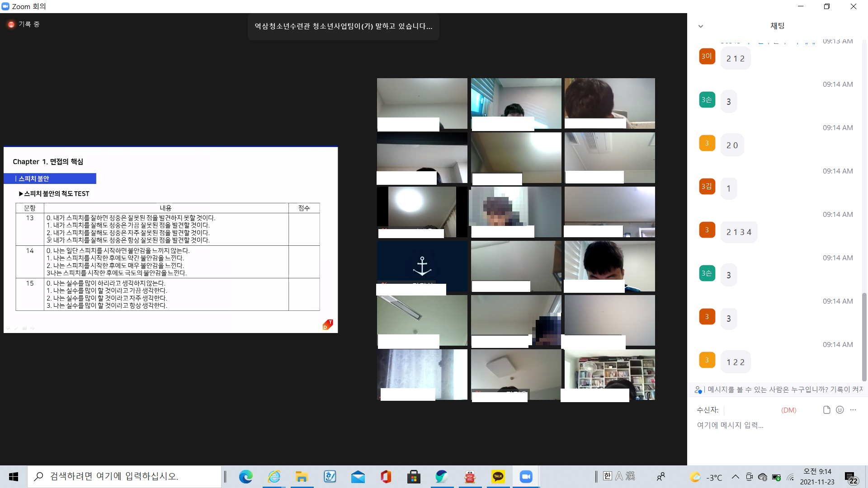Select the video tile with anchor logo
The width and height of the screenshot is (868, 488).
[422, 266]
